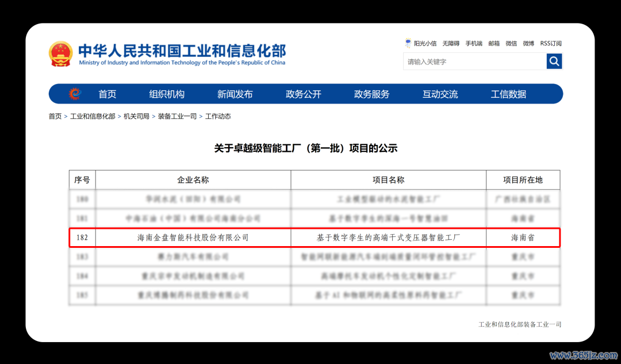Select 政务公开 in the navigation bar
The width and height of the screenshot is (621, 364).
304,94
